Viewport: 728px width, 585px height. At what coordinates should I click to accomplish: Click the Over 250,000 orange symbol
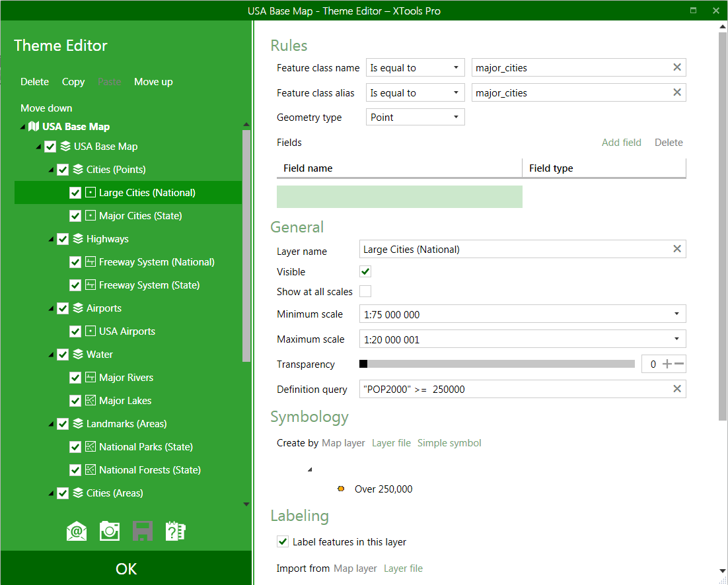[x=341, y=489]
